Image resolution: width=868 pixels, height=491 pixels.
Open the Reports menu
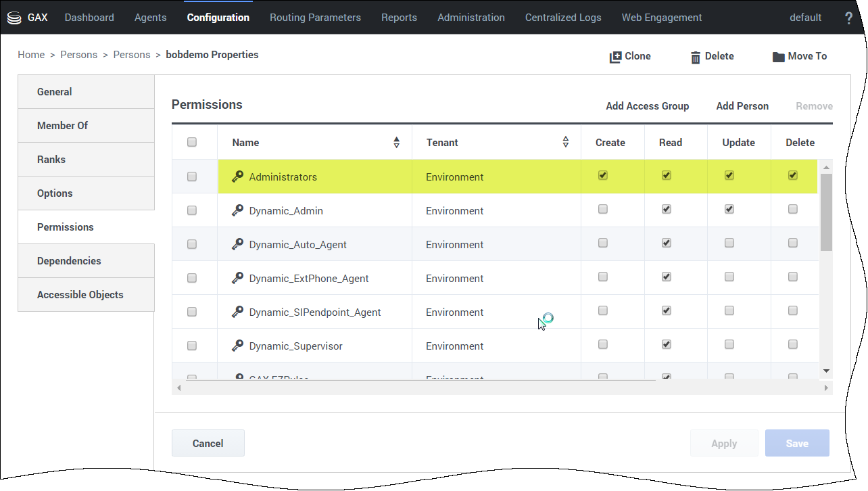point(399,18)
